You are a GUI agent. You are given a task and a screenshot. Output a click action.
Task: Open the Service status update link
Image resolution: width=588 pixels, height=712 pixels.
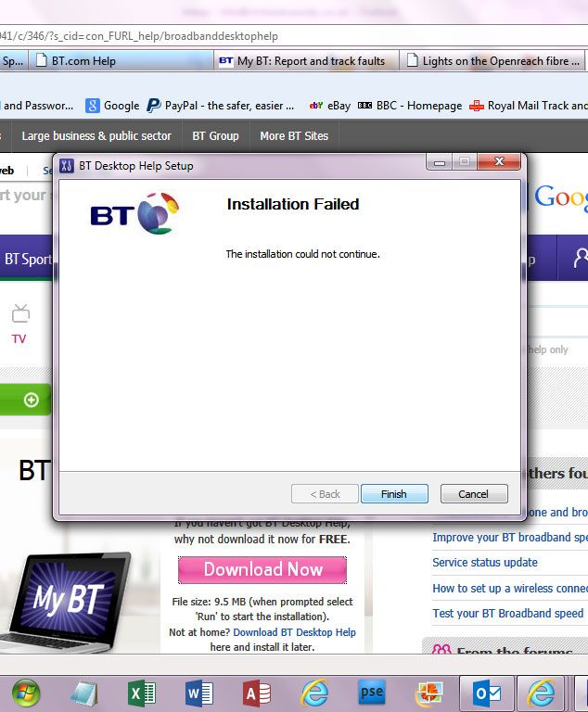click(485, 562)
